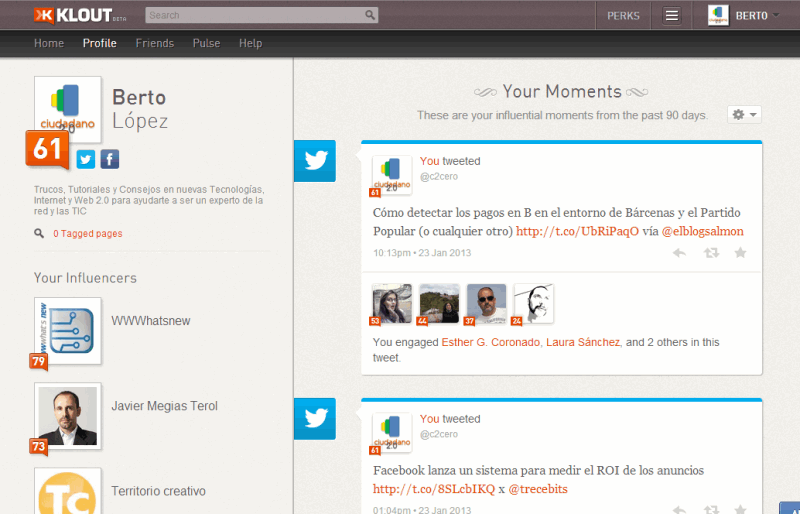The width and height of the screenshot is (800, 514).
Task: Open Territorio creativo influencer name
Action: 158,491
